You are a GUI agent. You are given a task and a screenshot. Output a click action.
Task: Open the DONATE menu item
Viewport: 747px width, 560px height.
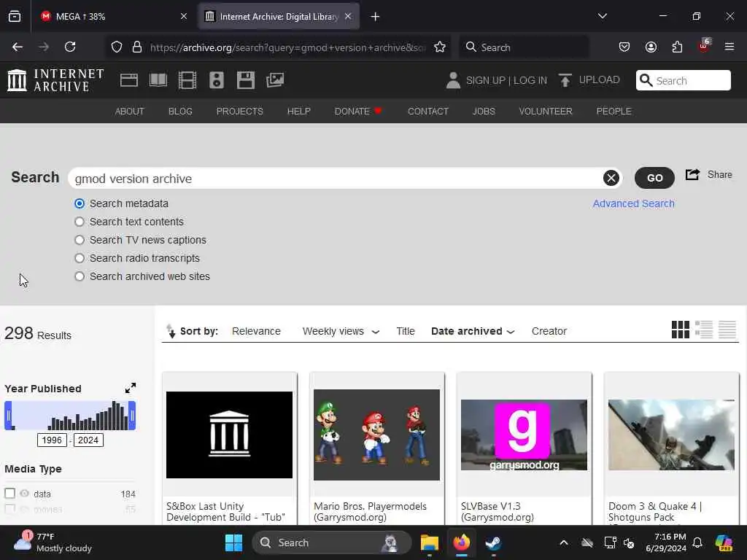(357, 111)
